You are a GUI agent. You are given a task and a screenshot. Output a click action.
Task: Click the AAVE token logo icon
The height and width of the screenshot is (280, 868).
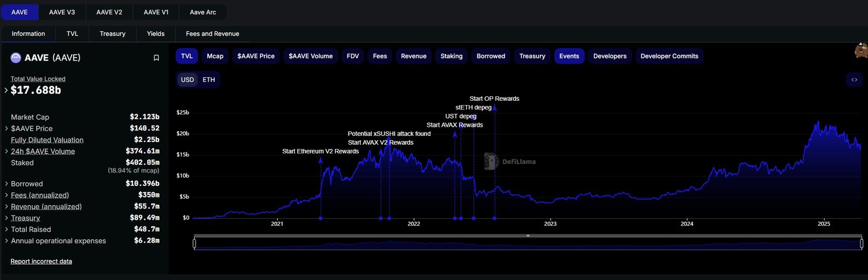pyautogui.click(x=16, y=58)
